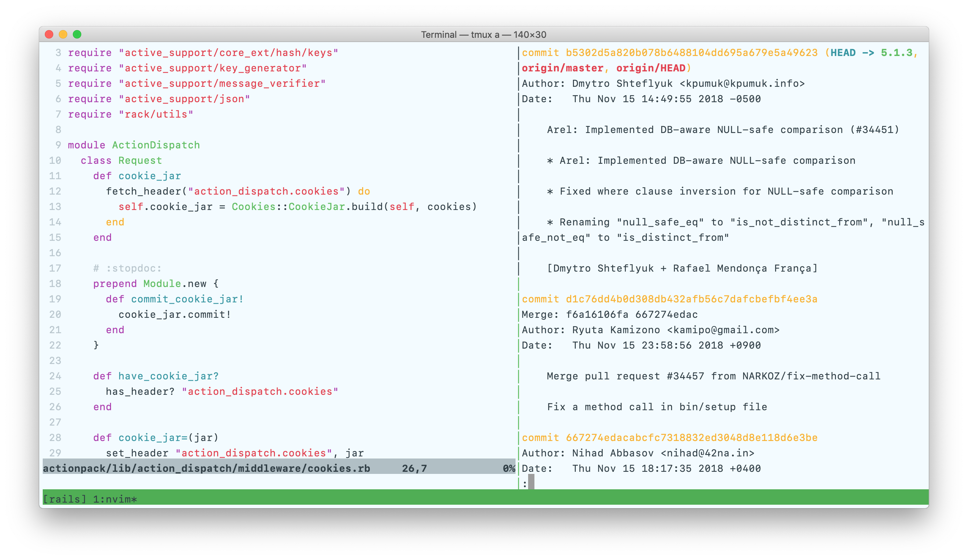Click the ActionDispatch module name
The height and width of the screenshot is (560, 968).
click(x=156, y=145)
